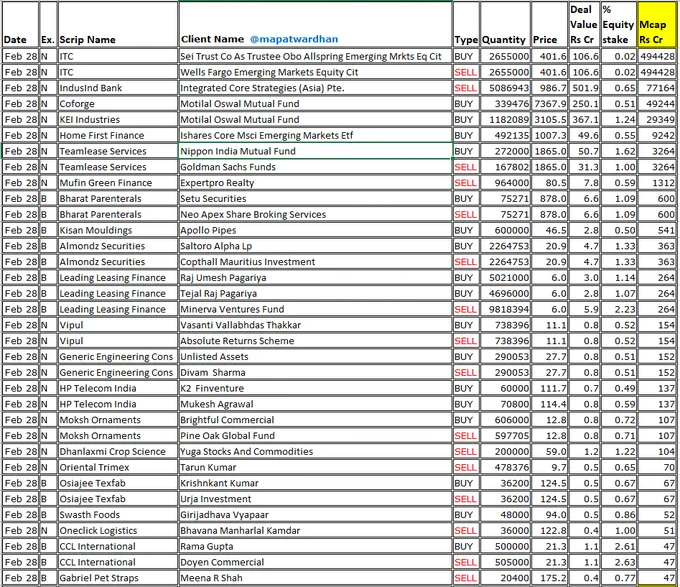The width and height of the screenshot is (680, 587).
Task: Select the Meena R Shah cell
Action: click(315, 578)
